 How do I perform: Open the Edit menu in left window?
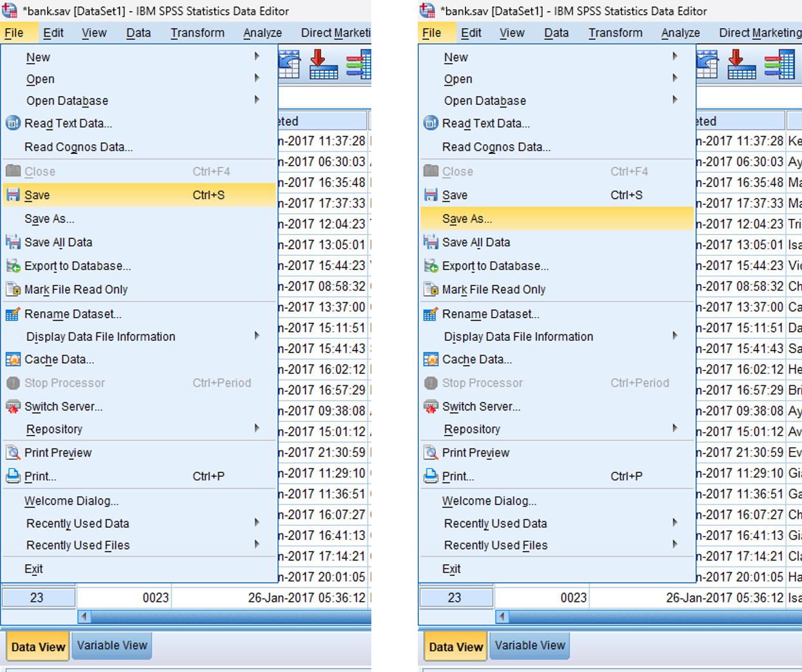[x=54, y=33]
